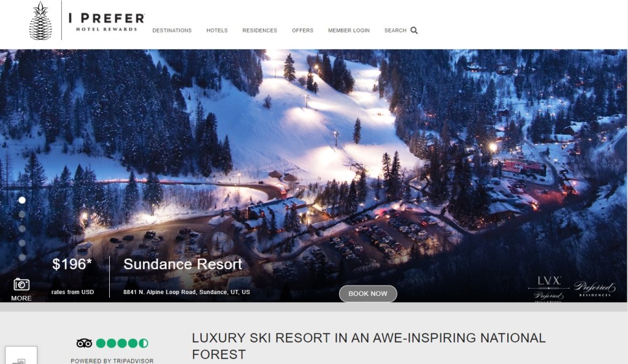628x364 pixels.
Task: Click the Book Now button
Action: [x=368, y=294]
